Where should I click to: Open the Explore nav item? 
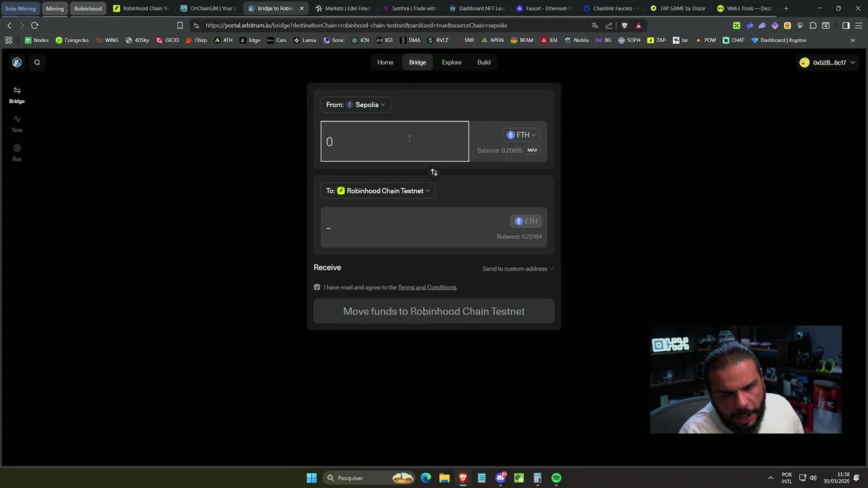452,62
